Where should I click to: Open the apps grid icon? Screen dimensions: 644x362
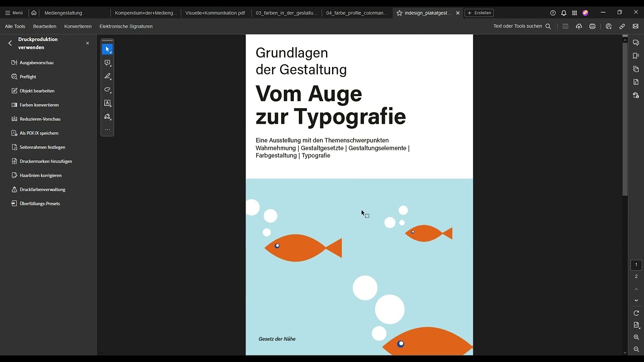(x=575, y=13)
